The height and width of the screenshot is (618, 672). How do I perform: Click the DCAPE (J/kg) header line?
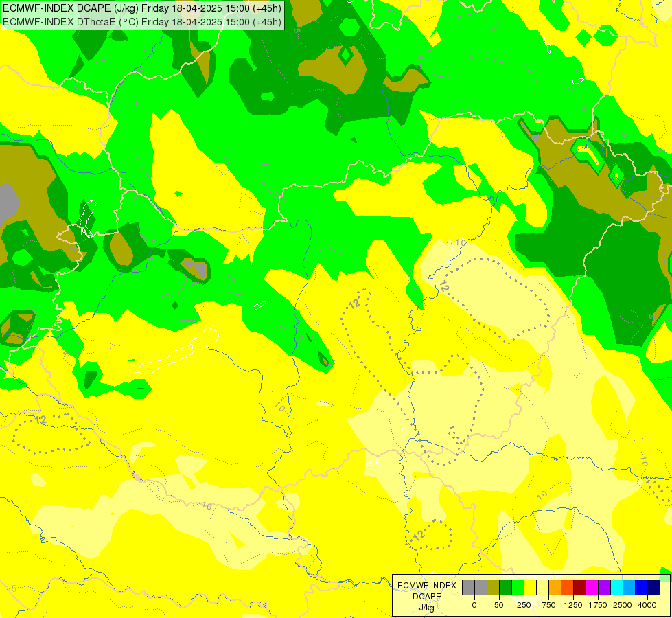(x=142, y=8)
